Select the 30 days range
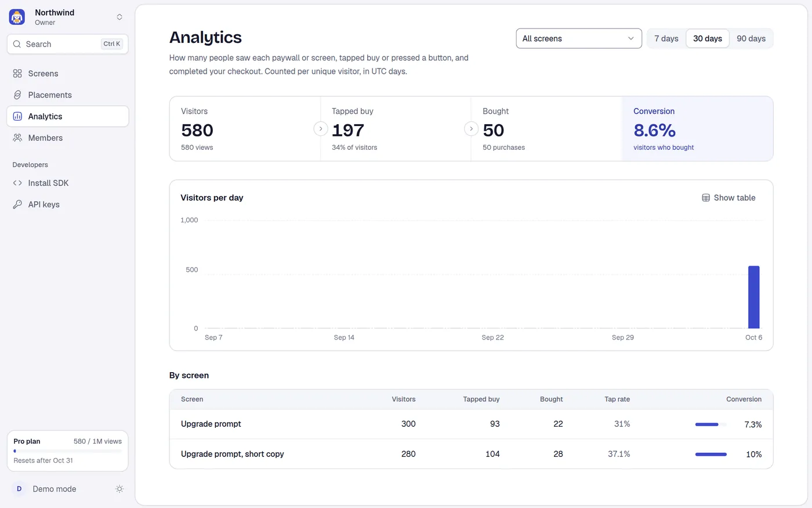812x508 pixels. click(708, 39)
